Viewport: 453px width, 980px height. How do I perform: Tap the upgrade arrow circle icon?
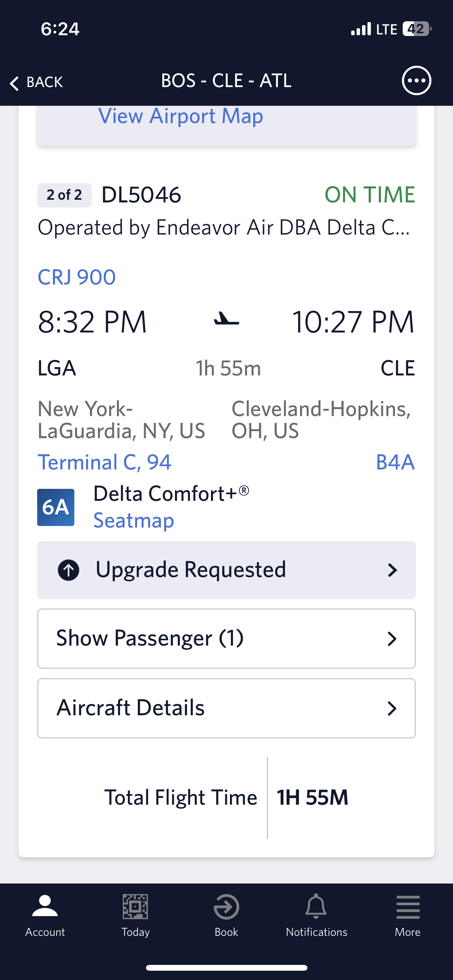69,570
